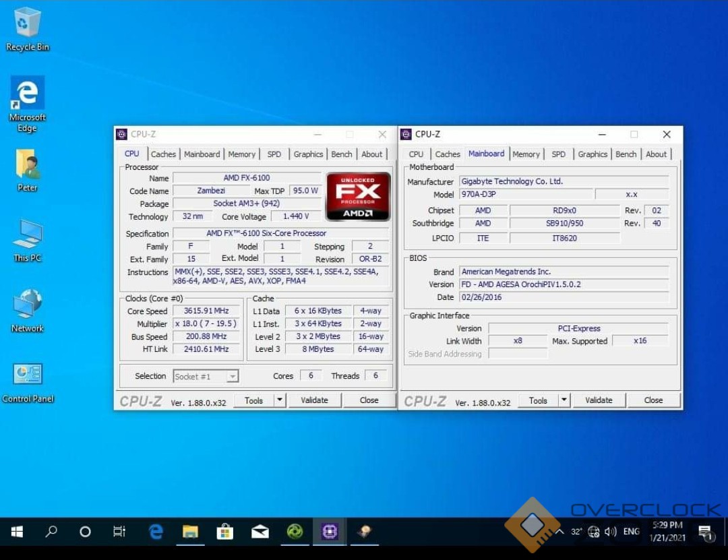
Task: Click the AMD FX processor logo image
Action: click(x=358, y=197)
